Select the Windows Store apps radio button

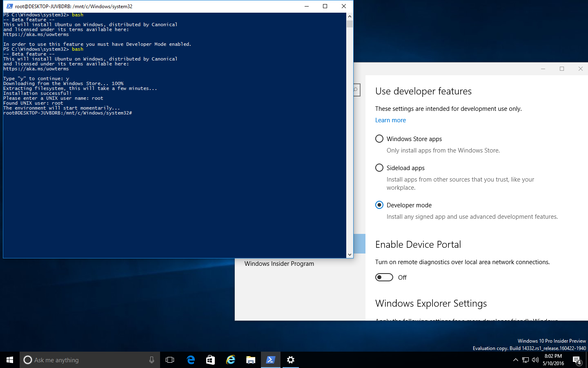[379, 139]
